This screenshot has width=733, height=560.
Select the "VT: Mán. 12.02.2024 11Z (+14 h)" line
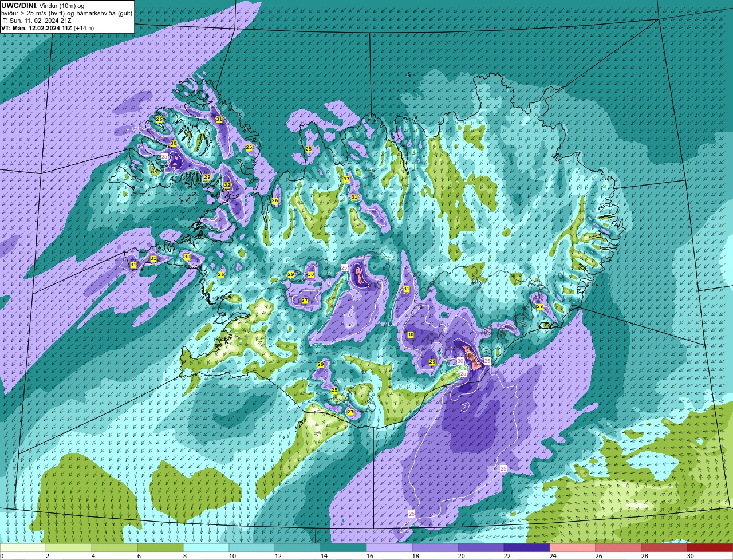click(48, 28)
